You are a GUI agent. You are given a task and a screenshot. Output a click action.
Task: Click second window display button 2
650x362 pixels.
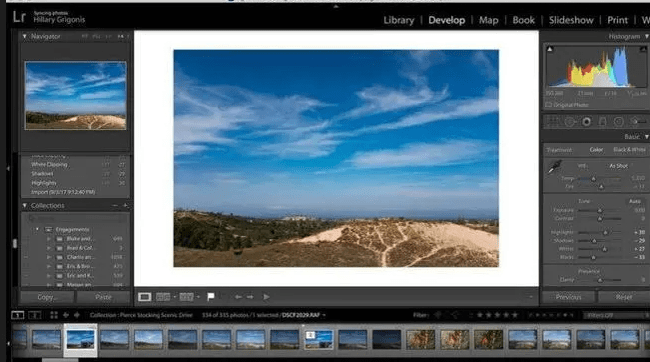[x=34, y=315]
